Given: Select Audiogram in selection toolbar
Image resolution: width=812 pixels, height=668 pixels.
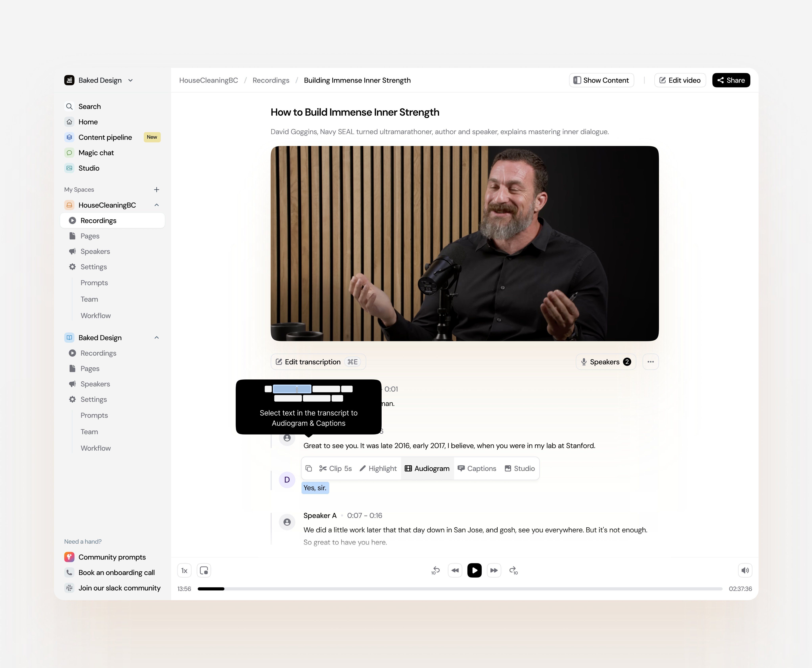Looking at the screenshot, I should click(x=427, y=468).
